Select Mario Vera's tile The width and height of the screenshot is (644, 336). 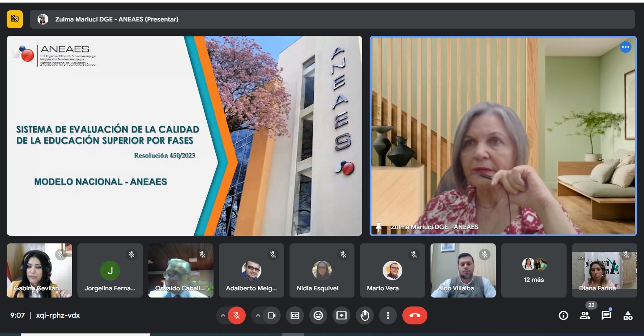coord(392,270)
